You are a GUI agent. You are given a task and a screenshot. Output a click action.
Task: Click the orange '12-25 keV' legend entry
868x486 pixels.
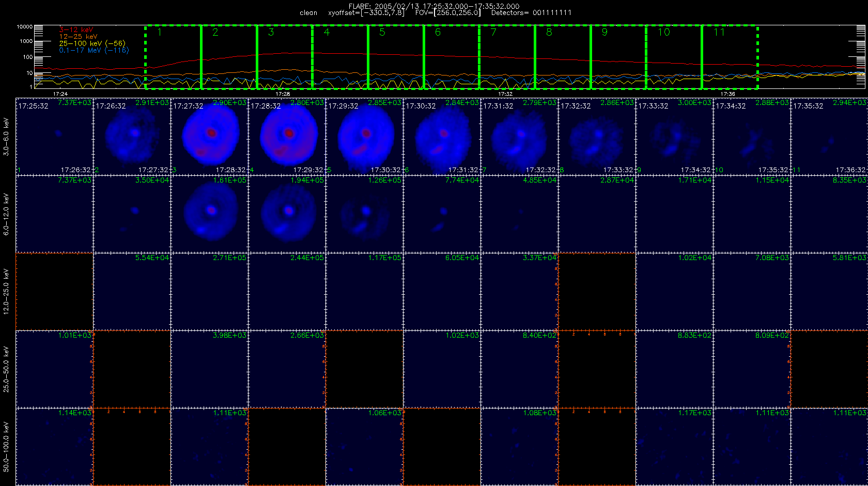click(x=78, y=37)
